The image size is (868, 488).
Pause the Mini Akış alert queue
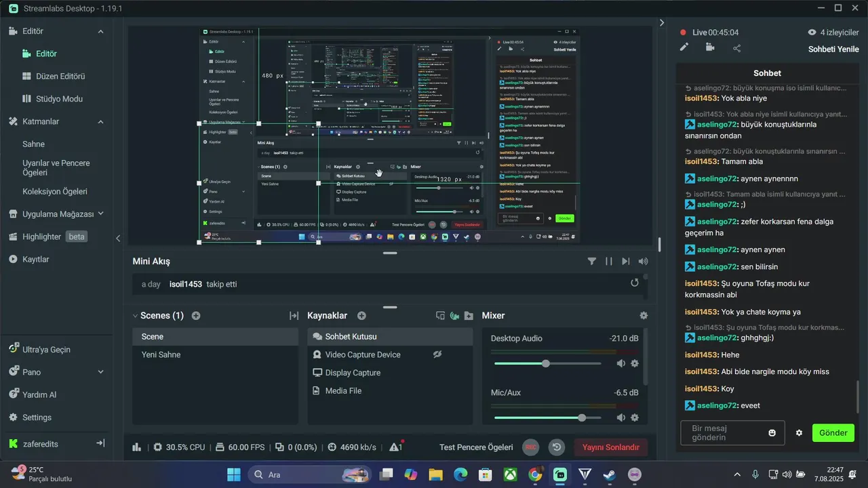click(609, 261)
